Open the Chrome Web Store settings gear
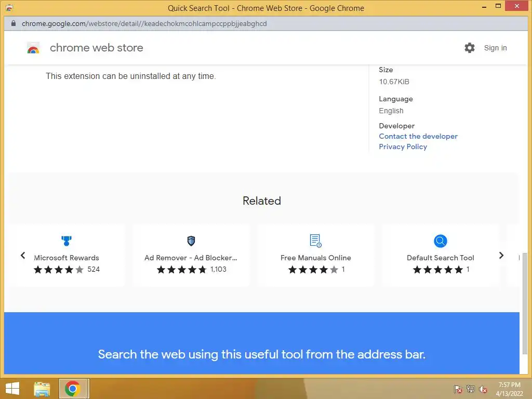 [x=470, y=48]
